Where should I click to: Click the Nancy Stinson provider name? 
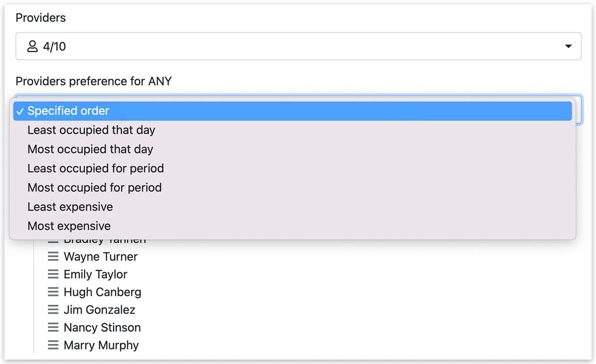(x=102, y=327)
